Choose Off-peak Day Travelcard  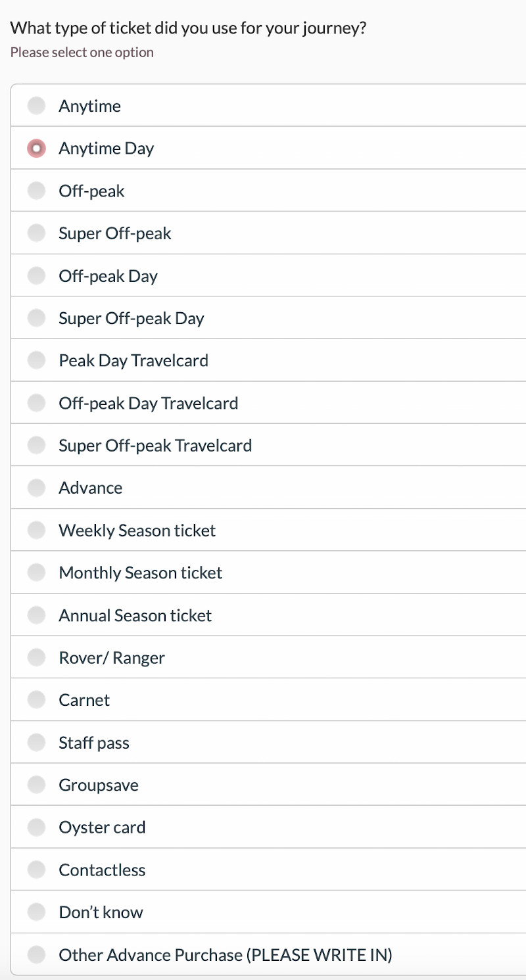tap(37, 403)
